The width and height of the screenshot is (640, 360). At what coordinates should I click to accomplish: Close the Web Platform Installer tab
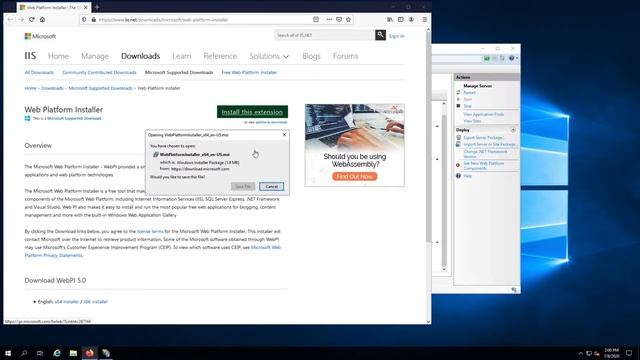86,7
